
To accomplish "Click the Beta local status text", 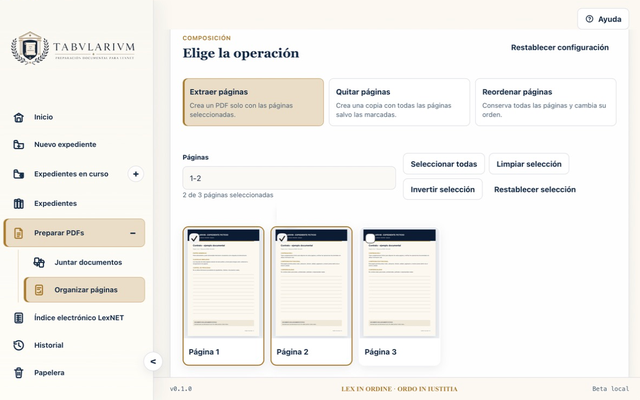I will pos(611,389).
